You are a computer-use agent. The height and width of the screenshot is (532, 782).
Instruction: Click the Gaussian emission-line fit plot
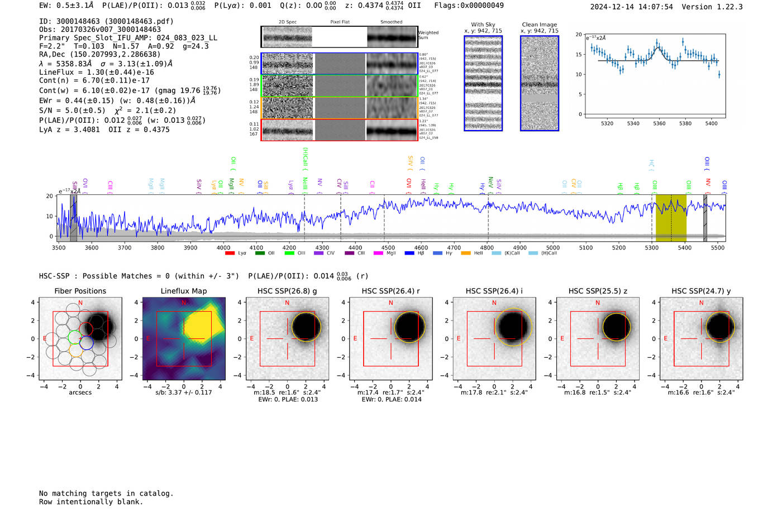point(655,76)
